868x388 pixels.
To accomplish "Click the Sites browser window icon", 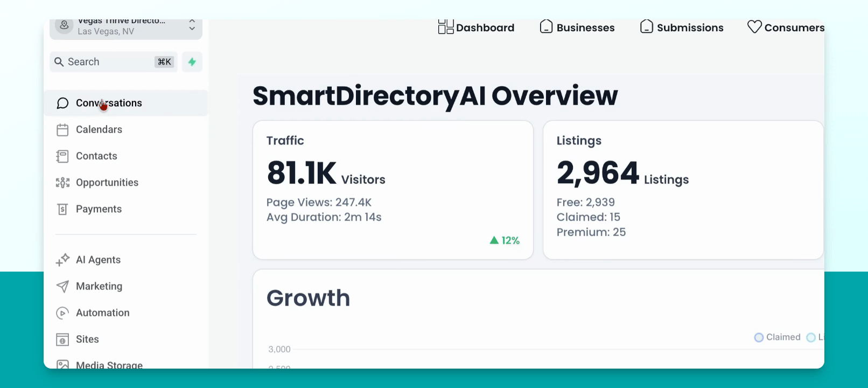I will [x=62, y=339].
